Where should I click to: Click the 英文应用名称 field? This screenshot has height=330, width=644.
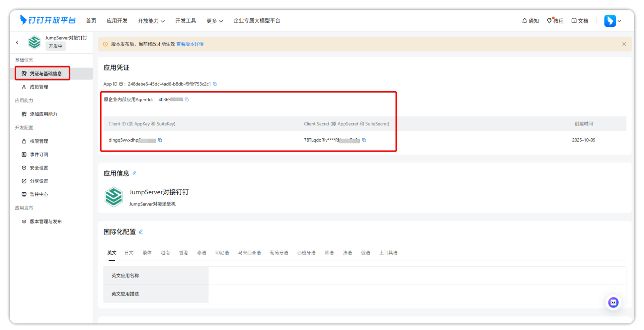pyautogui.click(x=417, y=276)
